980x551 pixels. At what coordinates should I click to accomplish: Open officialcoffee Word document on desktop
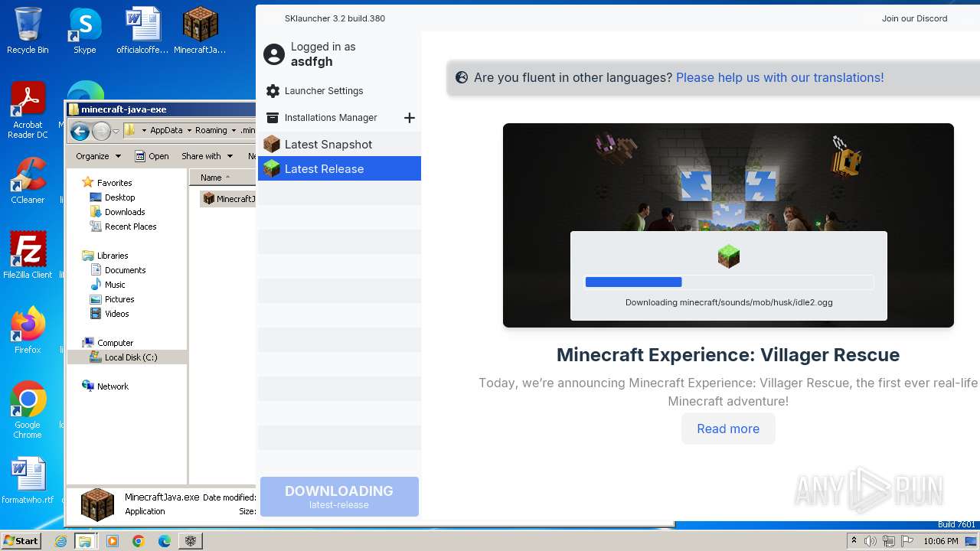[x=142, y=31]
